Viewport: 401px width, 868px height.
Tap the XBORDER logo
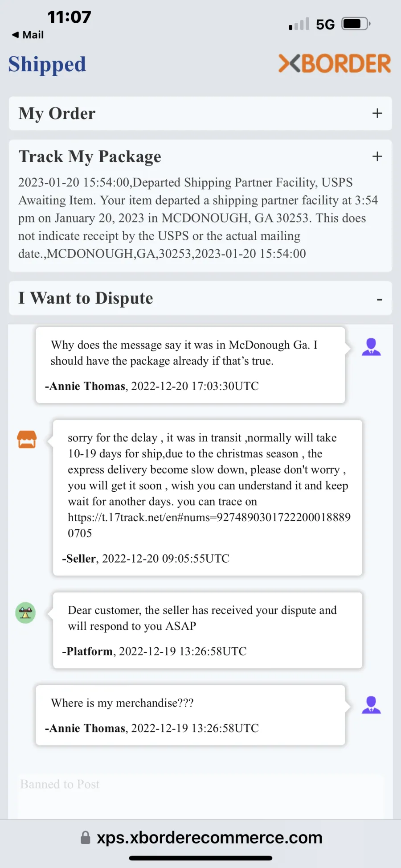click(335, 63)
